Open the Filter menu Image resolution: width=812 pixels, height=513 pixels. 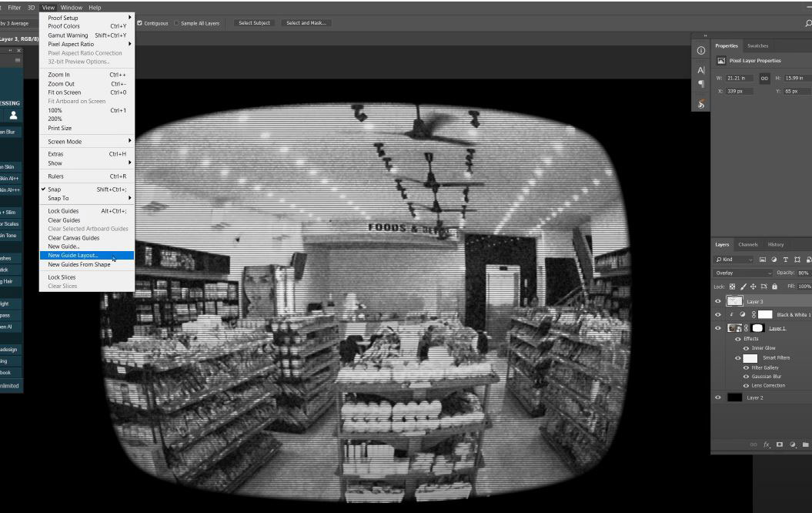[x=15, y=7]
